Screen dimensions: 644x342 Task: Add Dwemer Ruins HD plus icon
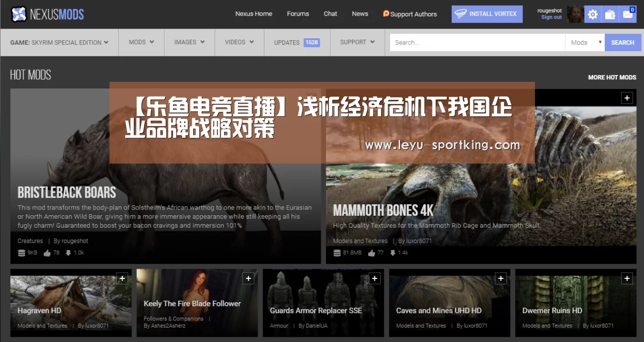click(627, 278)
